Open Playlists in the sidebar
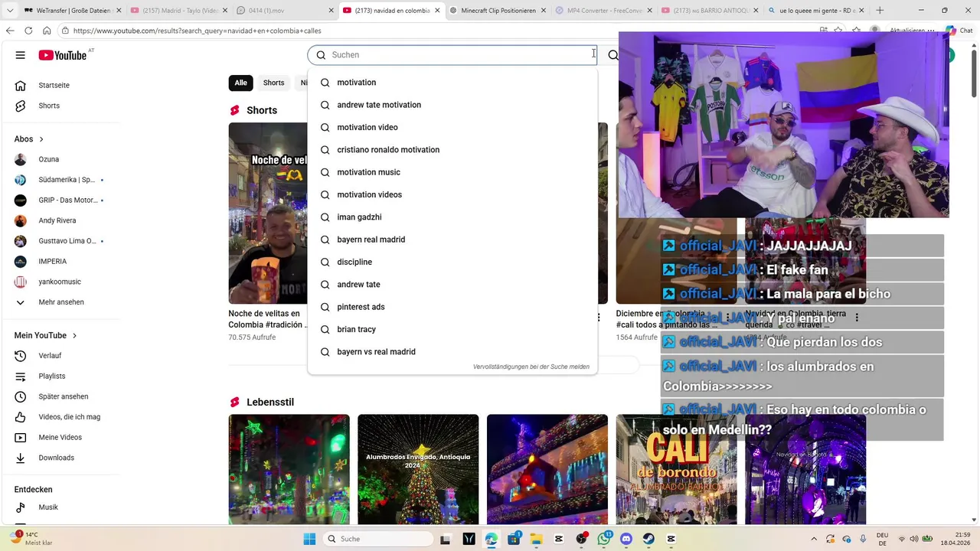The height and width of the screenshot is (551, 980). click(52, 376)
